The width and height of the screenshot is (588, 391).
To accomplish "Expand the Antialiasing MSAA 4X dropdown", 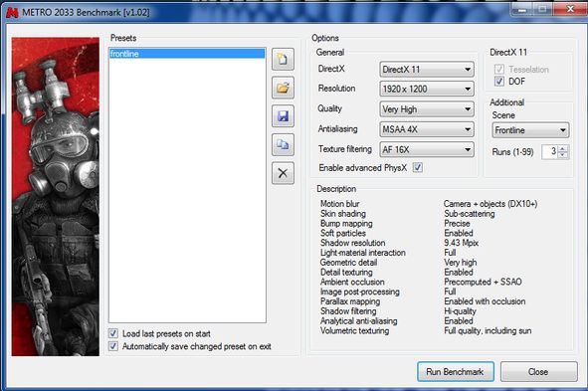I will pos(427,129).
